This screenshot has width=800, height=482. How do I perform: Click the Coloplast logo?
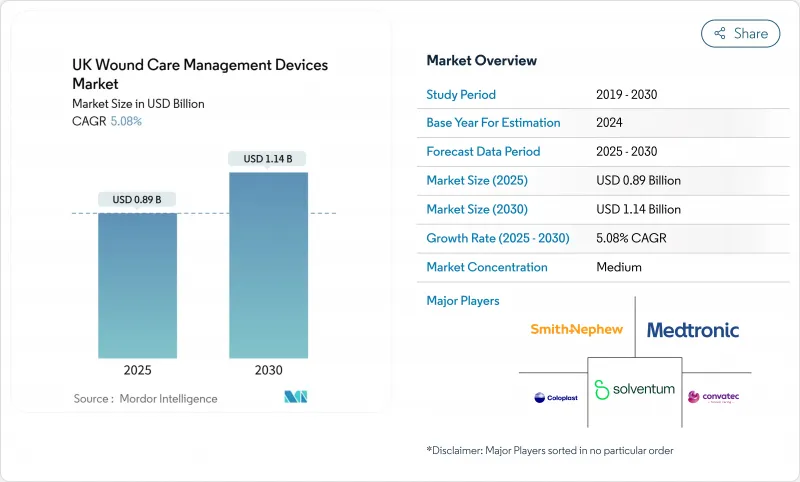[555, 397]
